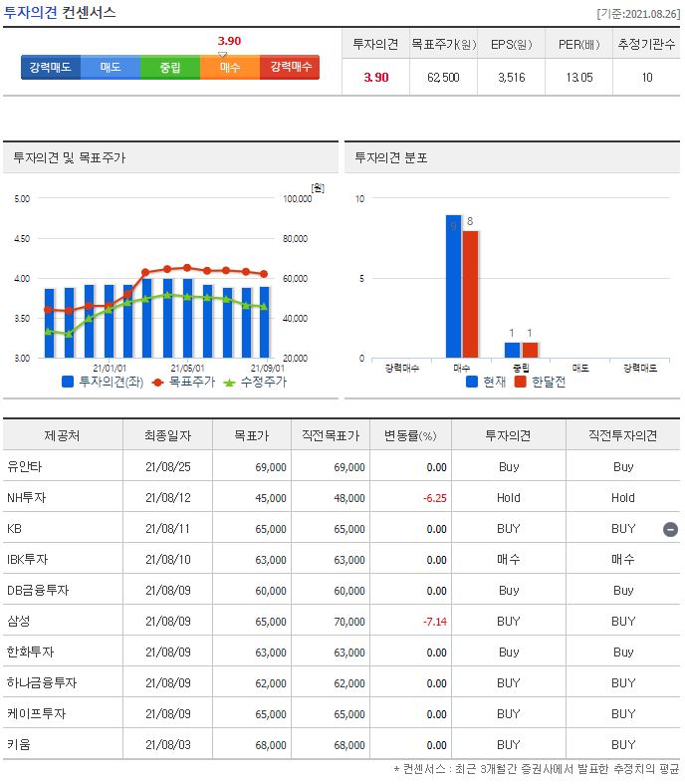Click DB금융투자 date 21/08/09
685x784 pixels.
(168, 591)
